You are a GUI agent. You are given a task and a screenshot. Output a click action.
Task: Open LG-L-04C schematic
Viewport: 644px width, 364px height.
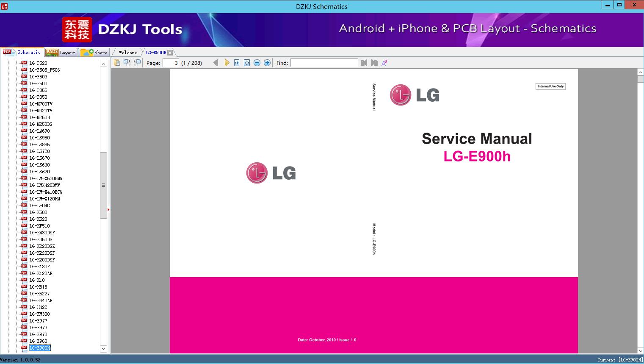click(39, 206)
